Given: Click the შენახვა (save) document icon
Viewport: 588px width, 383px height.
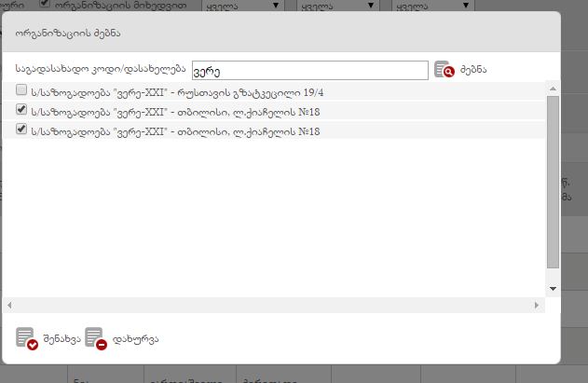Looking at the screenshot, I should click(26, 338).
